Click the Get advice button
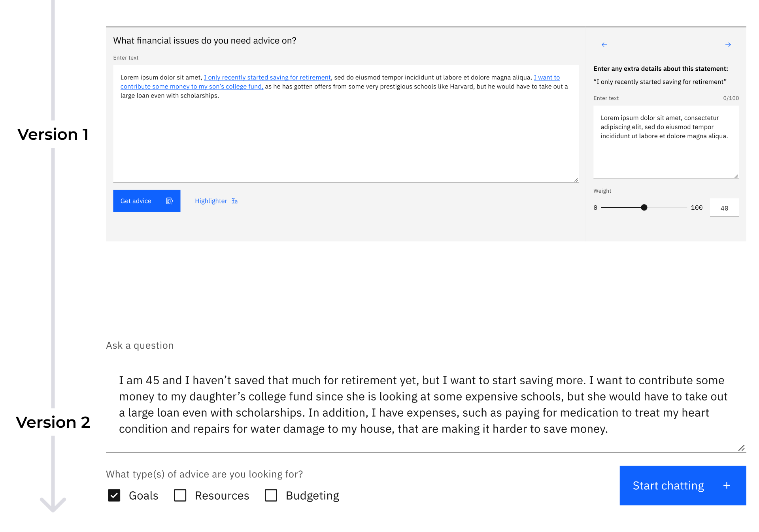 coord(147,201)
